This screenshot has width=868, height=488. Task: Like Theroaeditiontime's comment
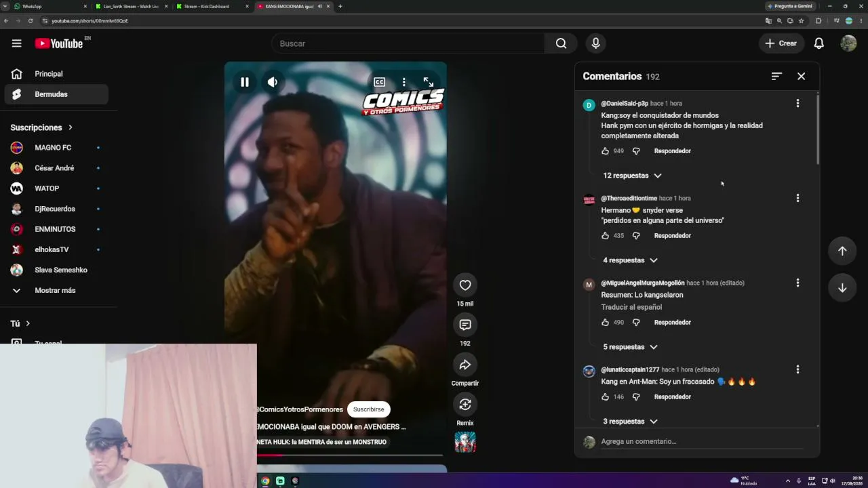pyautogui.click(x=605, y=236)
